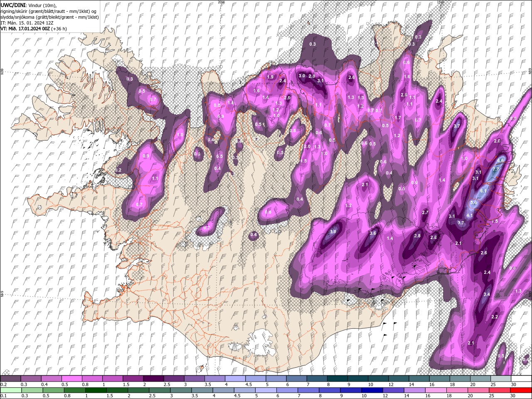Image resolution: width=532 pixels, height=399 pixels.
Task: Select the '2.2' precipitation value on the map
Action: [x=495, y=317]
